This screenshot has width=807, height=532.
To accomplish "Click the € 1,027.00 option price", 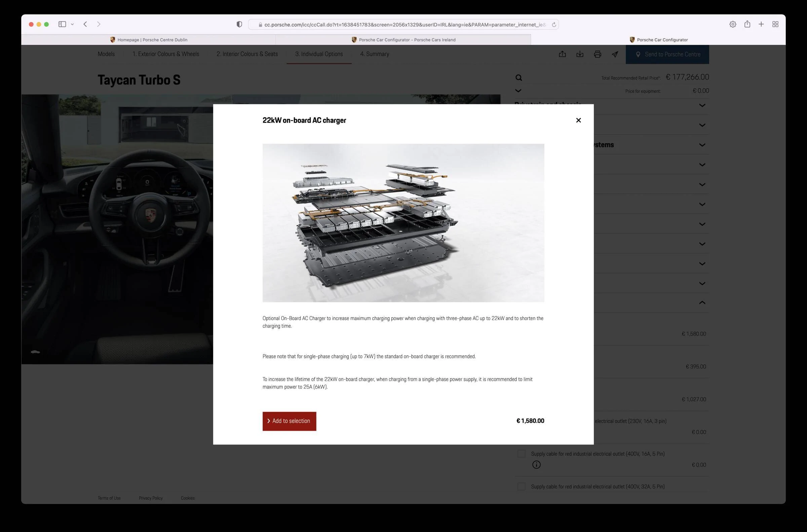I will [694, 400].
